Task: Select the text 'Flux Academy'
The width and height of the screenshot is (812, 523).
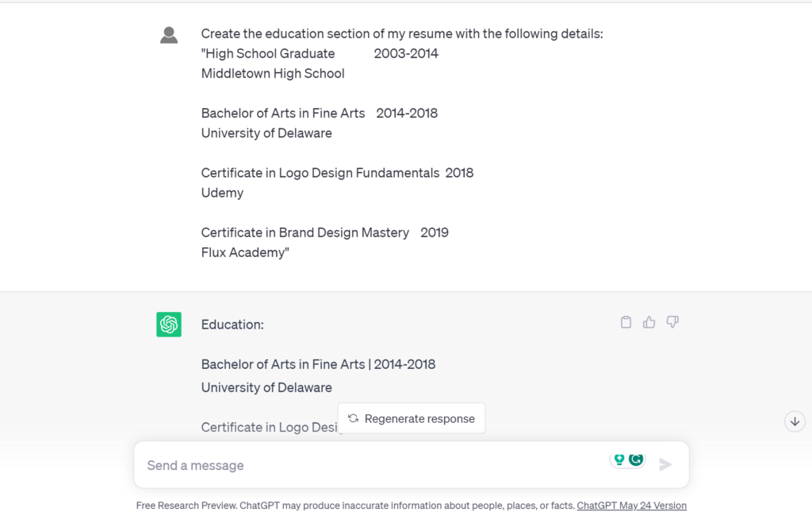Action: (243, 252)
